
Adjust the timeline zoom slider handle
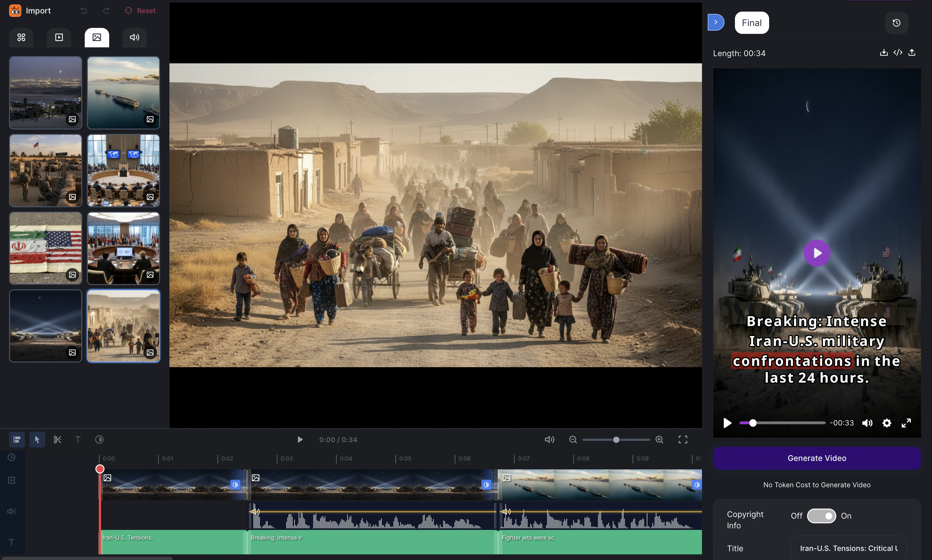tap(616, 440)
